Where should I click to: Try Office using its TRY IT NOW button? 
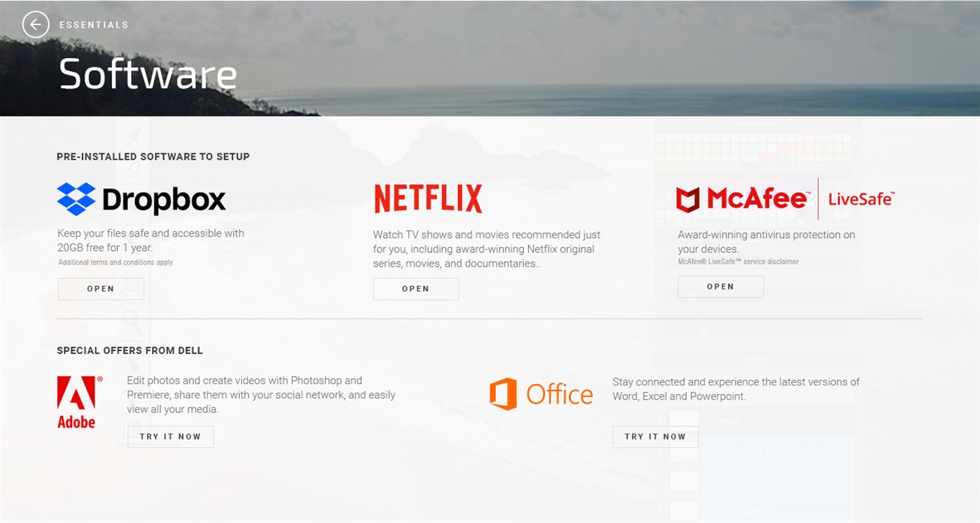pyautogui.click(x=655, y=436)
